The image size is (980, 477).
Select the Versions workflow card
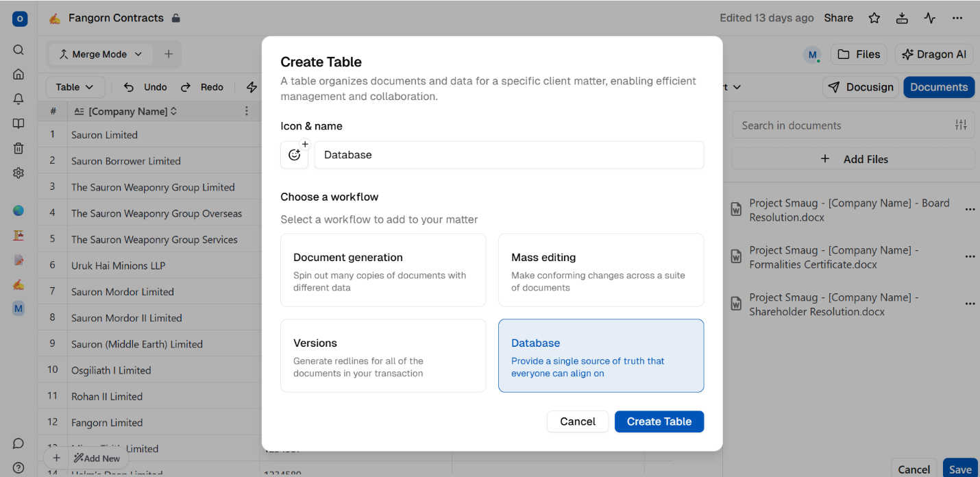coord(383,356)
